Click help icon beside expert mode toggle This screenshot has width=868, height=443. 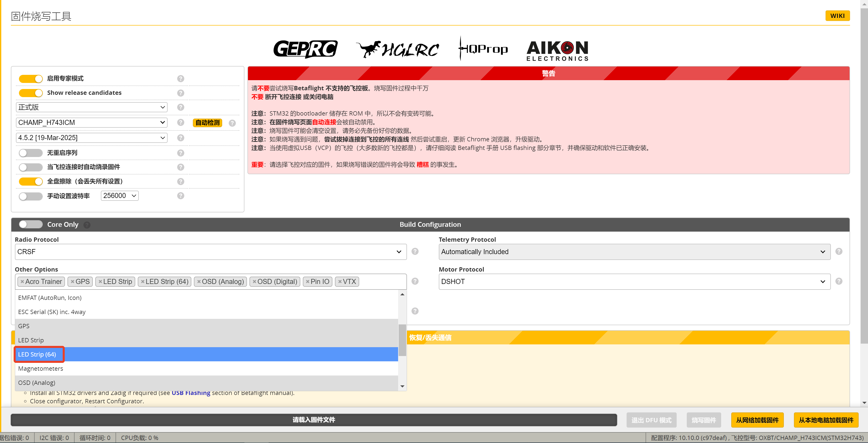[x=181, y=79]
